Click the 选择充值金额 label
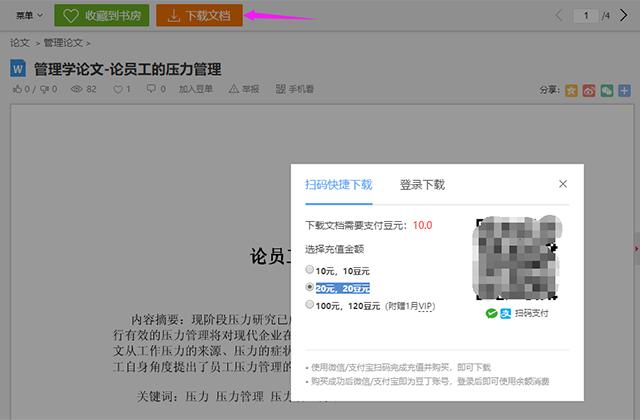640x420 pixels. pos(334,249)
